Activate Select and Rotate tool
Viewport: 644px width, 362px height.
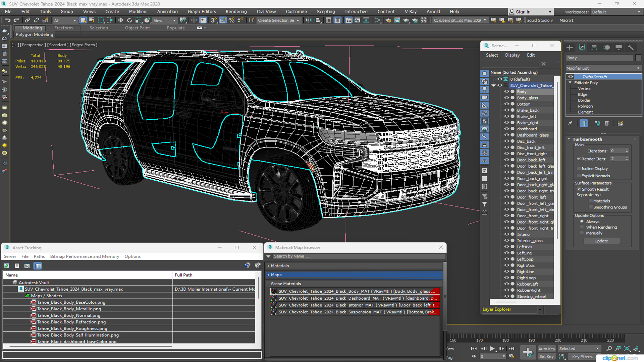129,20
